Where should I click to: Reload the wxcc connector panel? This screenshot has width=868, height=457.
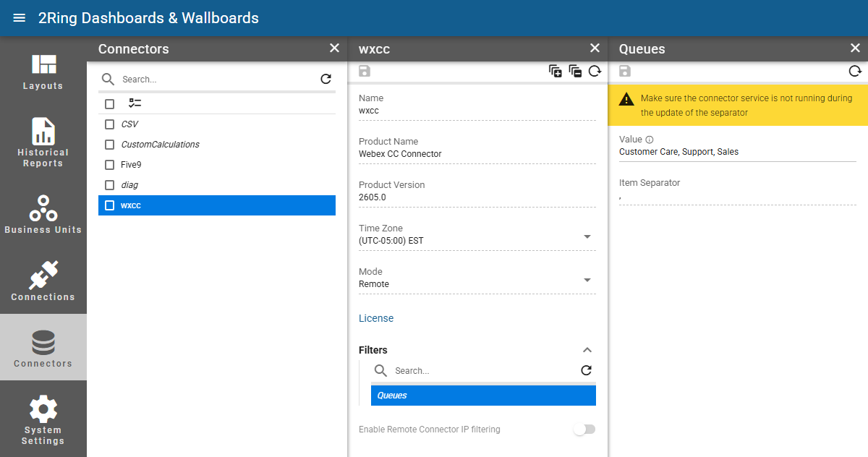tap(595, 71)
